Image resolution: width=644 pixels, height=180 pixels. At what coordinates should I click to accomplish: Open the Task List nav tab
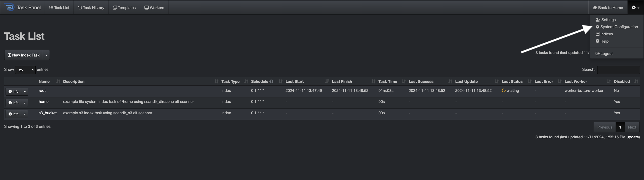[x=59, y=8]
